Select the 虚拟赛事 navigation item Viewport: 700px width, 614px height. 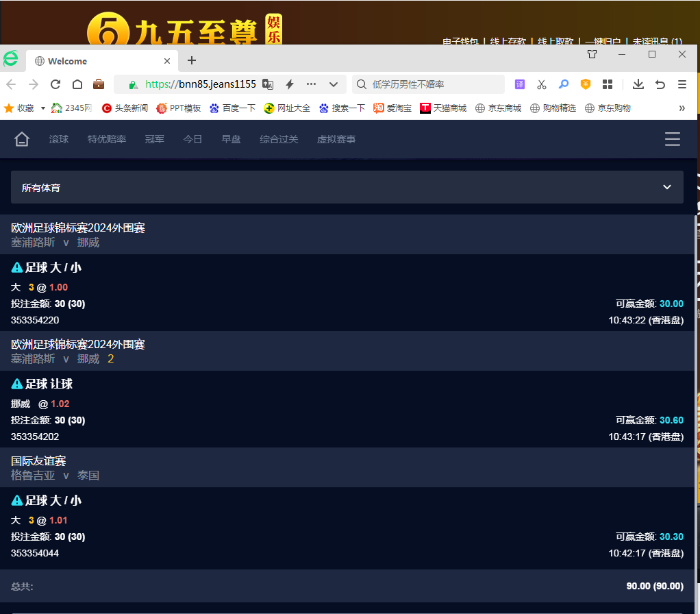pos(336,139)
